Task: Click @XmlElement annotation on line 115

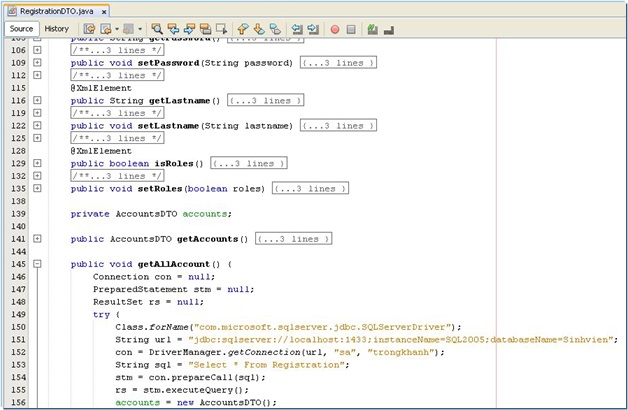Action: tap(101, 88)
